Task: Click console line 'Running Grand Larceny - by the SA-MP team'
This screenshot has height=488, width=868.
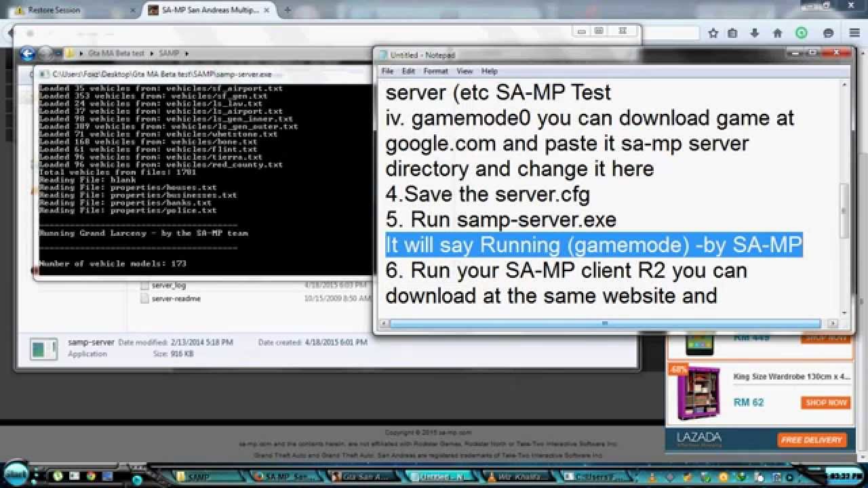Action: pos(144,233)
